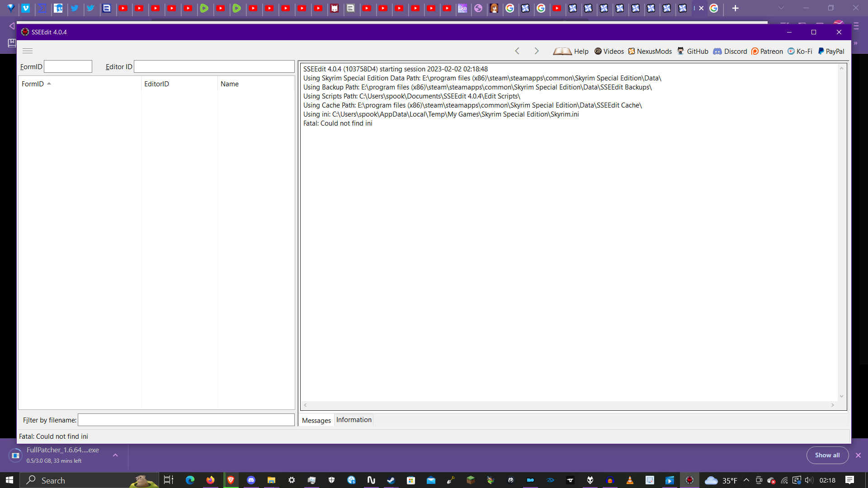Expand the FullPatcher download options chevron

(115, 455)
